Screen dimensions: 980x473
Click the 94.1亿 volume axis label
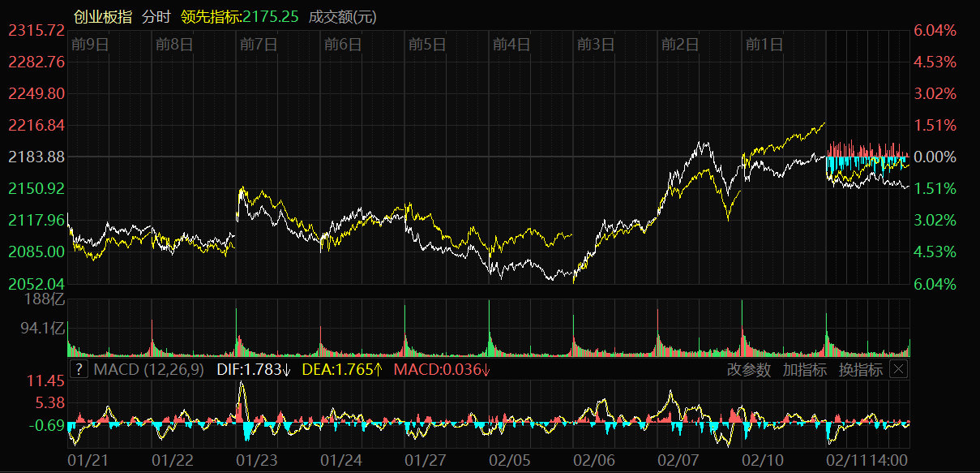point(43,329)
